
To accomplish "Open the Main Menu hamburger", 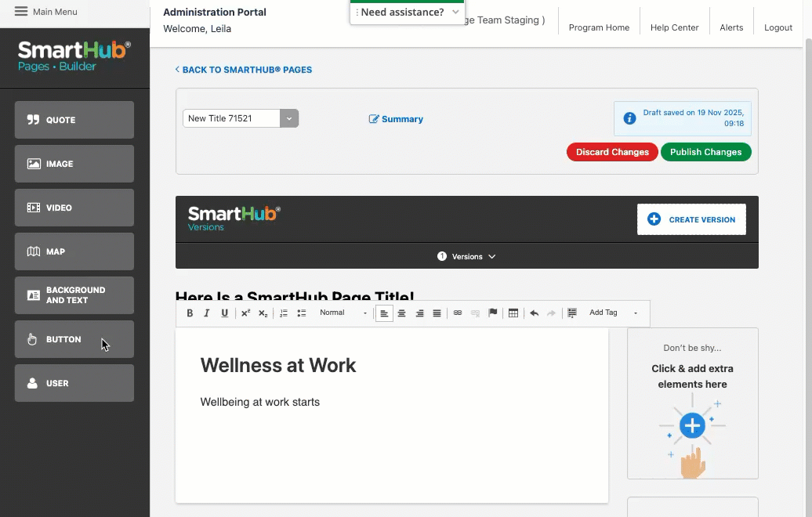I will tap(21, 12).
